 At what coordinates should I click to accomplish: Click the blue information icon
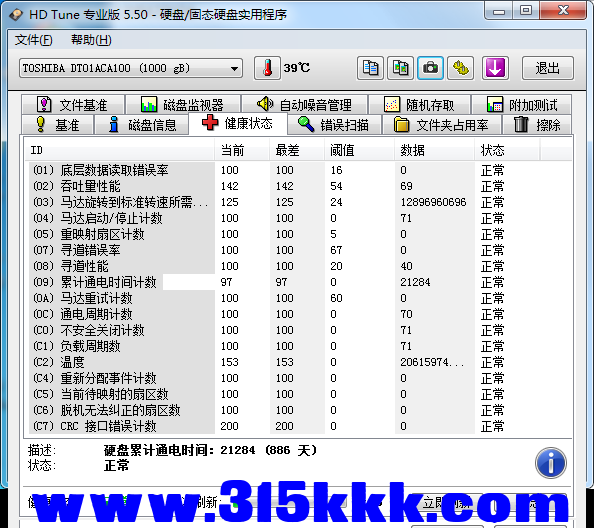pos(551,463)
